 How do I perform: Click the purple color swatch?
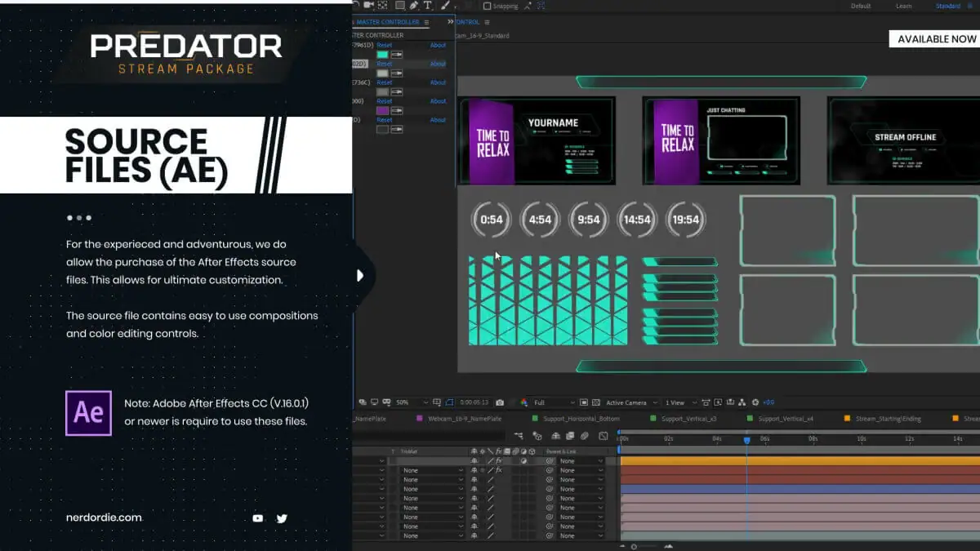coord(382,110)
